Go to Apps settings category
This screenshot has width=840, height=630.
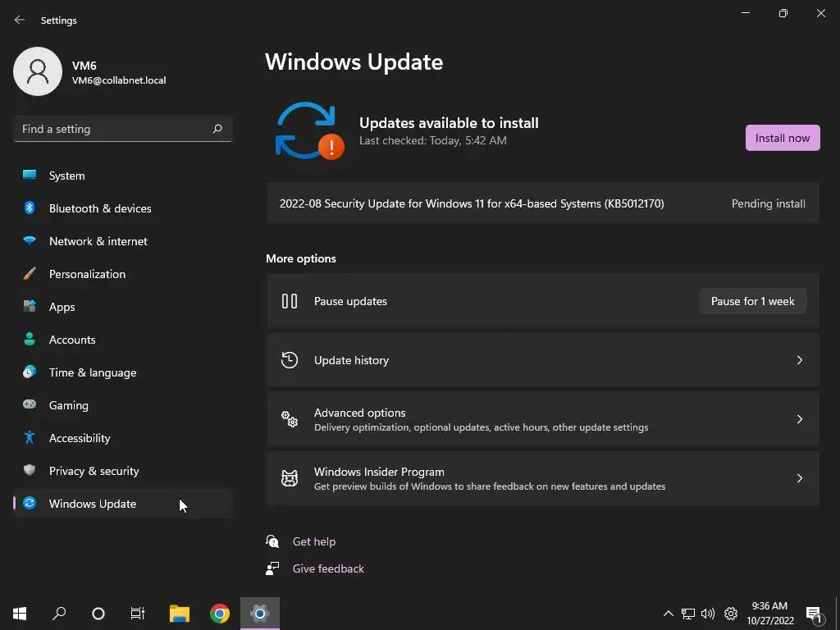coord(123,307)
